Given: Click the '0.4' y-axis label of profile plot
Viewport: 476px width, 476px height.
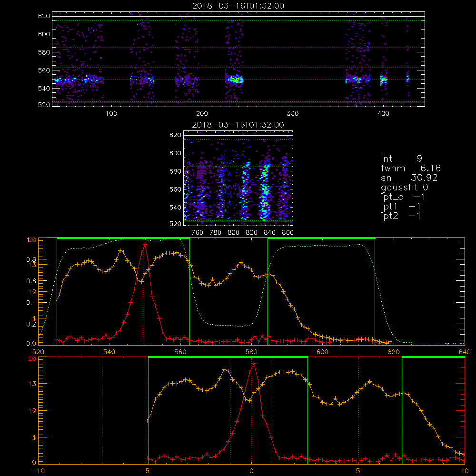Looking at the screenshot, I should coord(31,302).
